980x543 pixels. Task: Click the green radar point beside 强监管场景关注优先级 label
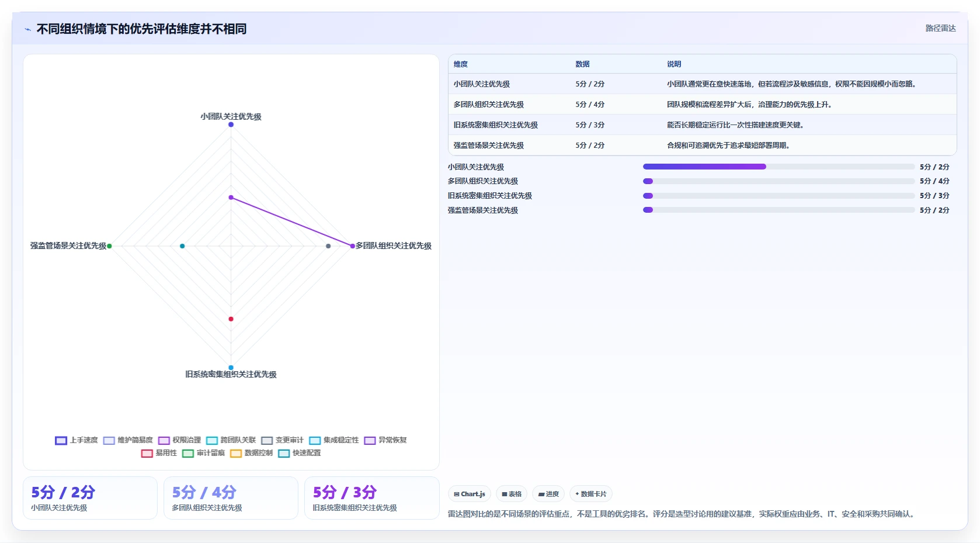pyautogui.click(x=109, y=246)
